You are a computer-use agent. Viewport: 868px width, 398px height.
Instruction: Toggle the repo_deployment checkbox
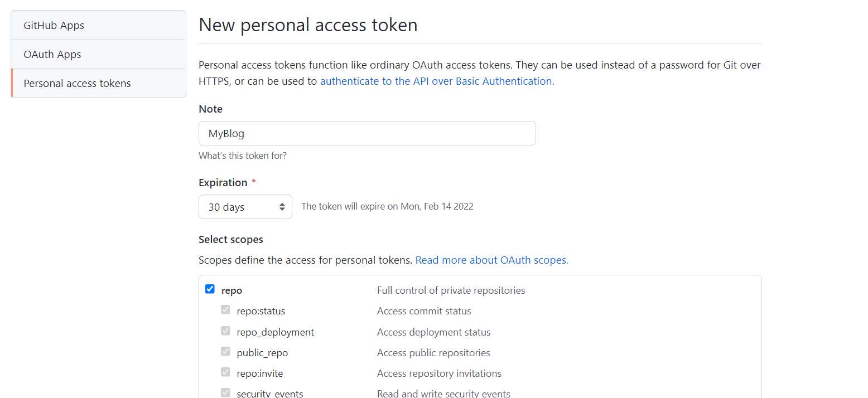tap(225, 331)
